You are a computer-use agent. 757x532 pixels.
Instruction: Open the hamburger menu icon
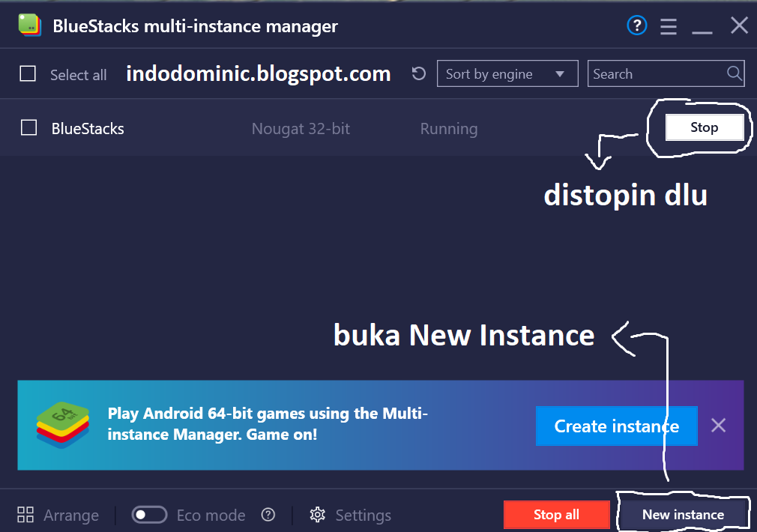coord(668,26)
